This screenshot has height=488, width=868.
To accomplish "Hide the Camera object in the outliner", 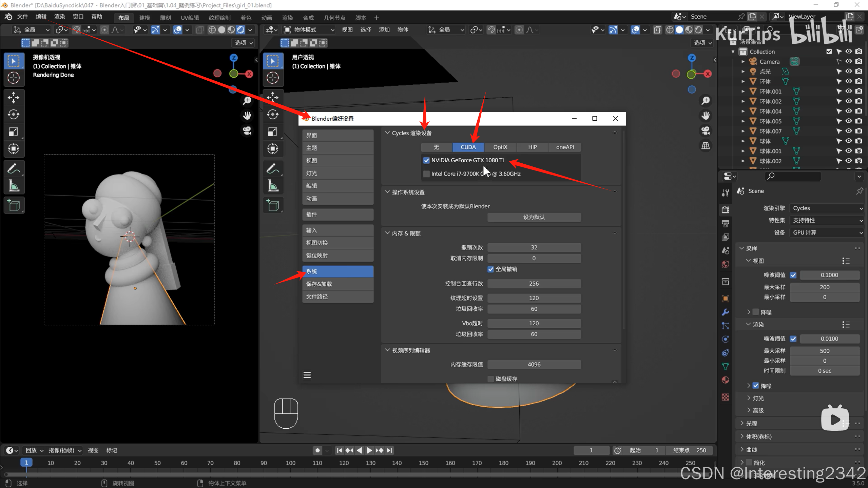I will pos(848,61).
